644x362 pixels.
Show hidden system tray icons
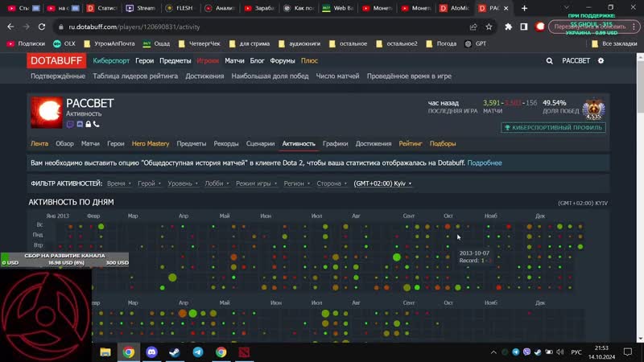493,352
